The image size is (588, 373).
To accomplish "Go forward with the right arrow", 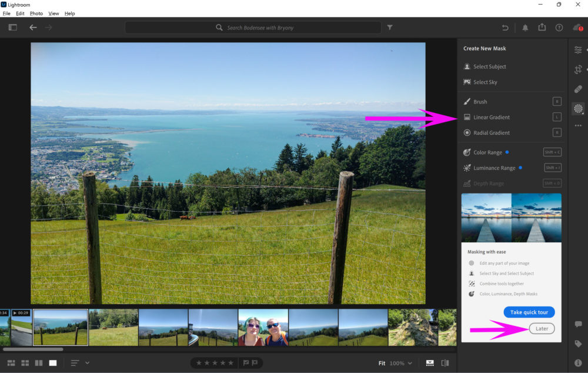I will pos(48,28).
